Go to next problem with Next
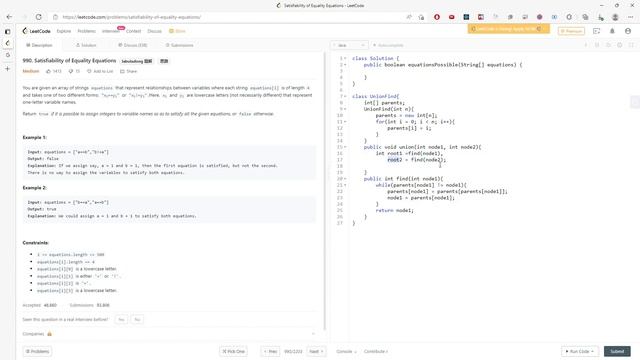The height and width of the screenshot is (360, 640). [316, 351]
